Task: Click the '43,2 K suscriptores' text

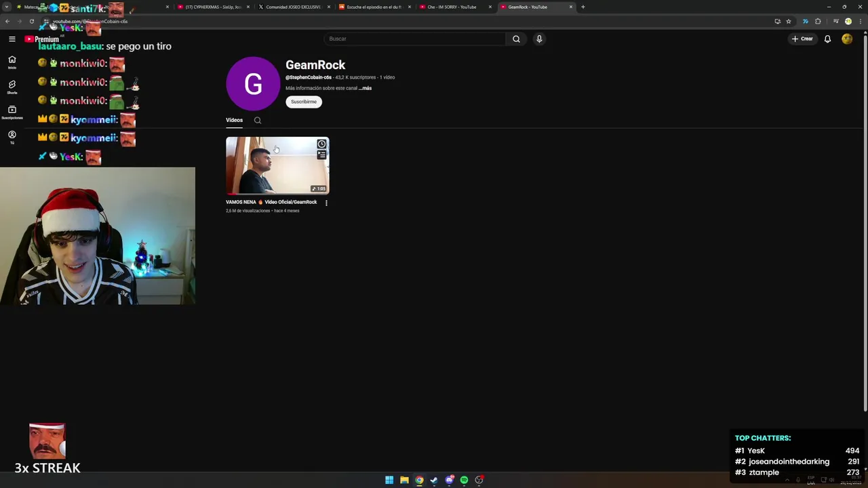Action: [355, 77]
